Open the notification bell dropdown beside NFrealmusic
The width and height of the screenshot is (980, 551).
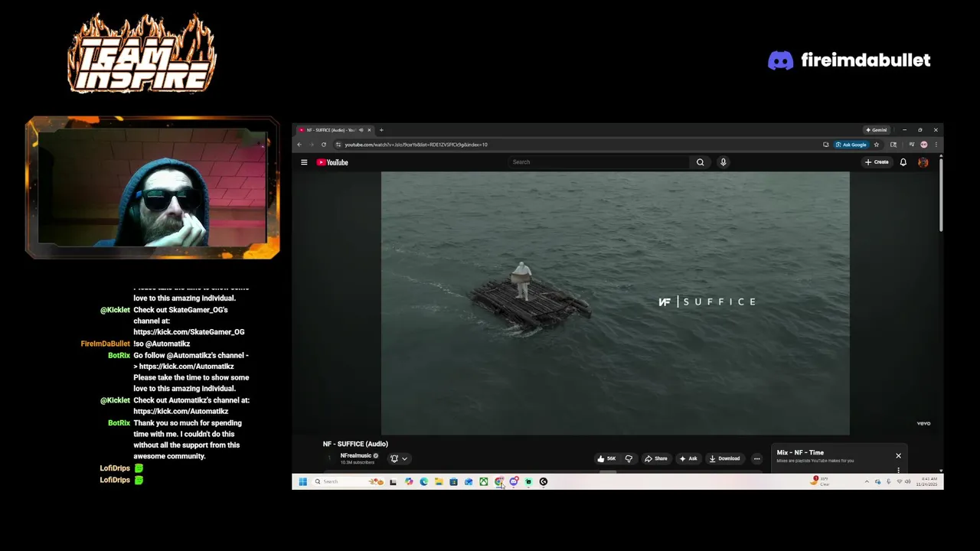point(399,458)
